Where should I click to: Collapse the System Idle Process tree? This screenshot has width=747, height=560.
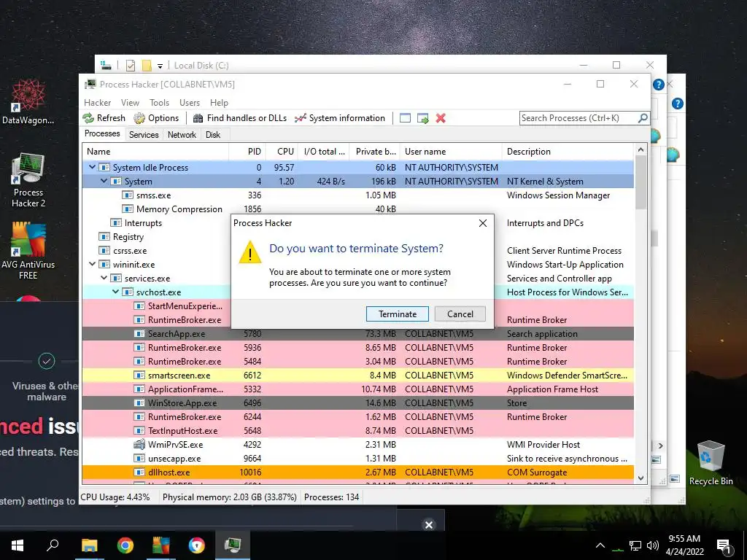coord(93,167)
